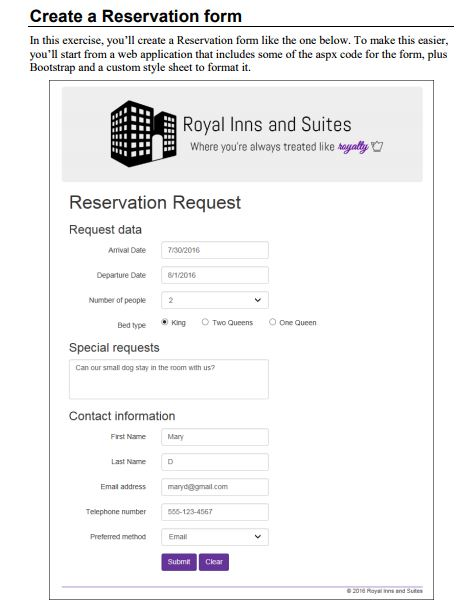The height and width of the screenshot is (607, 471).
Task: Click the Departure Date label
Action: (x=121, y=275)
